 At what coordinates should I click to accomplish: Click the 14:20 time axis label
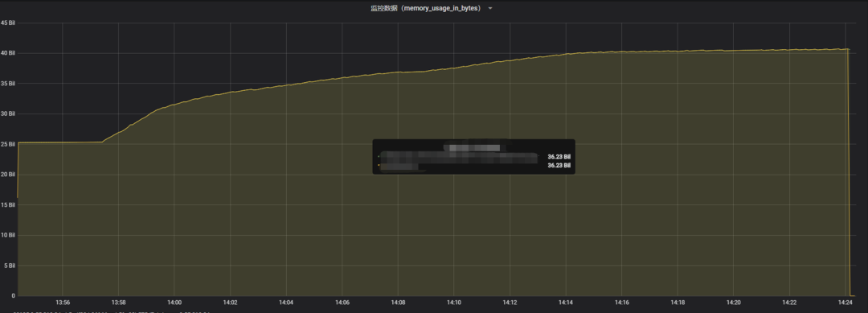click(734, 303)
